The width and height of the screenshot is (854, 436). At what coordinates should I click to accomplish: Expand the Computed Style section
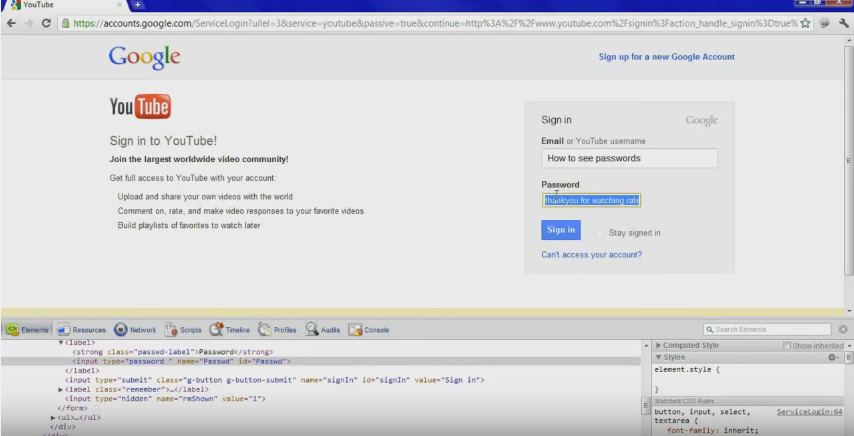click(x=658, y=345)
